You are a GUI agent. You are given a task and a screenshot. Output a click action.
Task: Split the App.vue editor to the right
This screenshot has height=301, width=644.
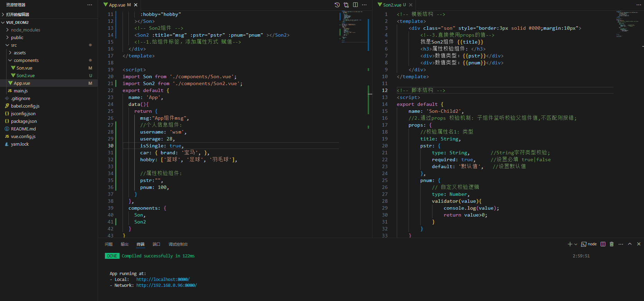click(355, 5)
